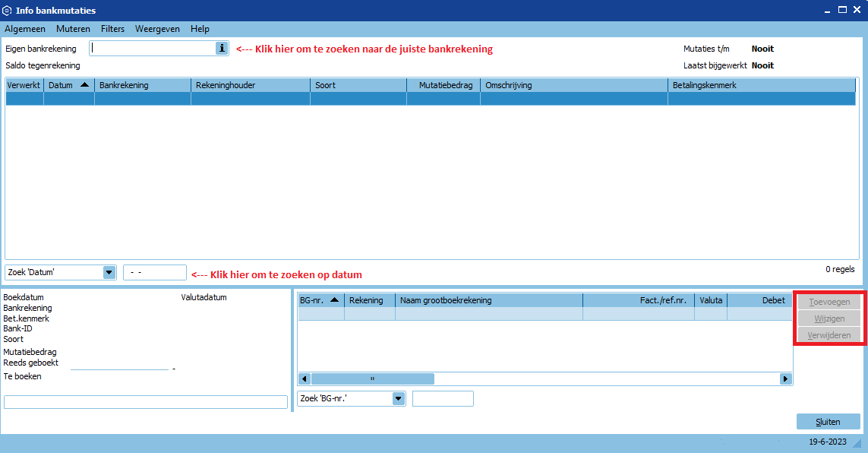Open the Algemeen menu
Viewport: 868px width, 453px height.
[x=25, y=29]
